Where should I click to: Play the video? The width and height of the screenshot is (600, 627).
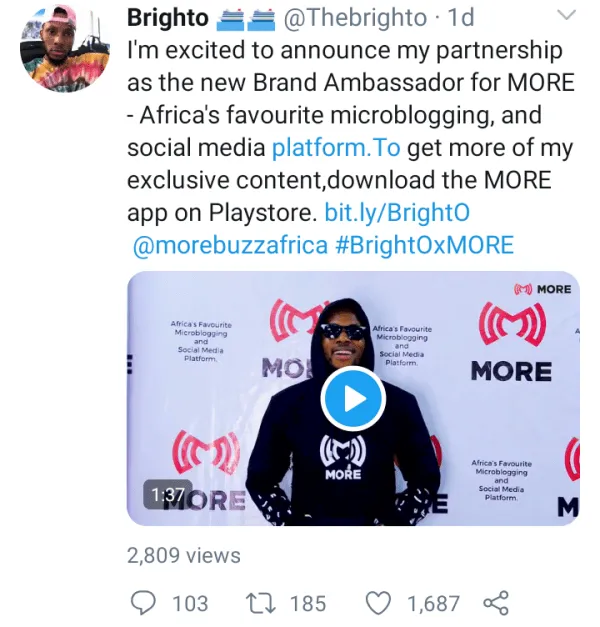(352, 398)
